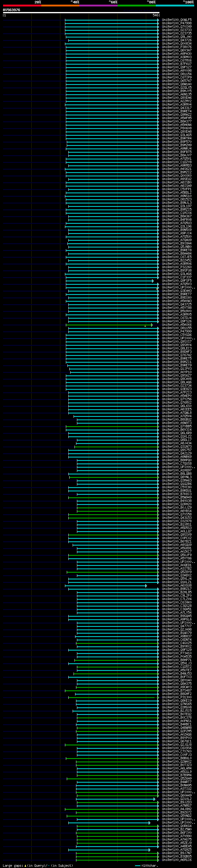Select hit label UniRef100_B7FKU7
The image size is (197, 868).
tap(177, 64)
